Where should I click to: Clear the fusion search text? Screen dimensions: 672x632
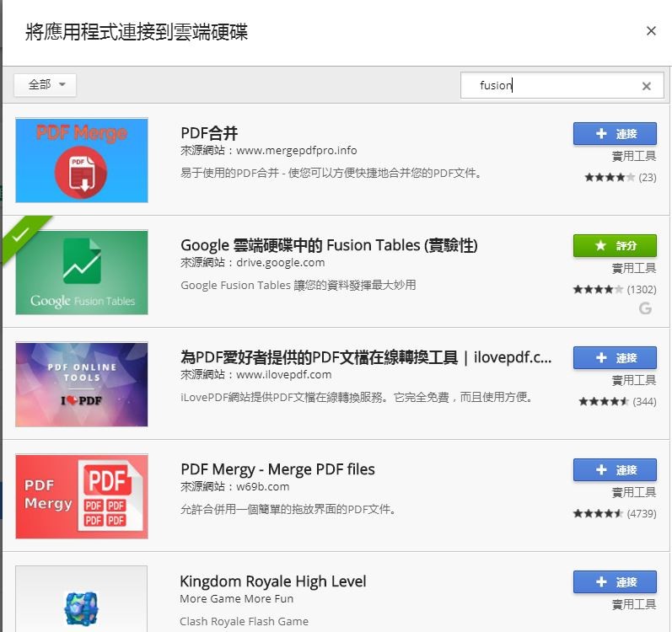tap(647, 86)
